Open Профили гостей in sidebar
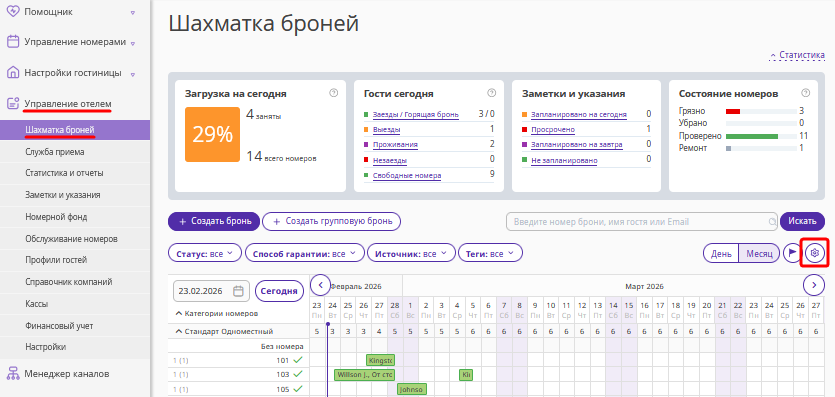Image resolution: width=835 pixels, height=397 pixels. pos(75,260)
